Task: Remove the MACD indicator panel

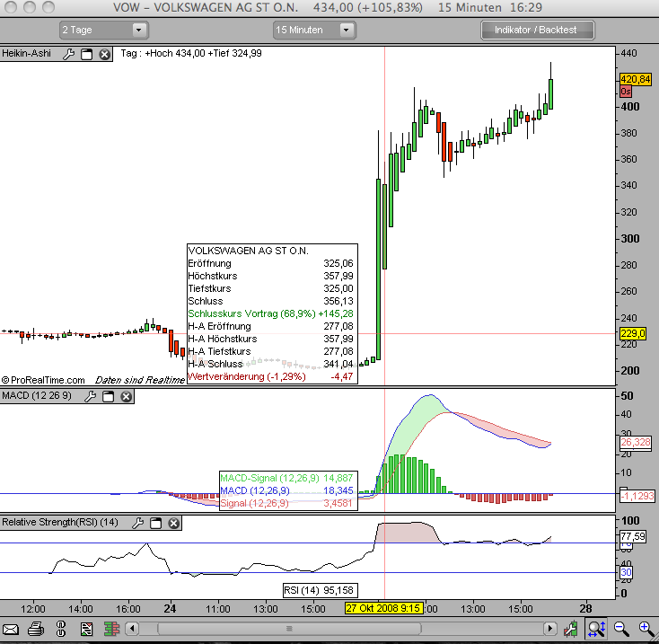Action: [x=126, y=396]
